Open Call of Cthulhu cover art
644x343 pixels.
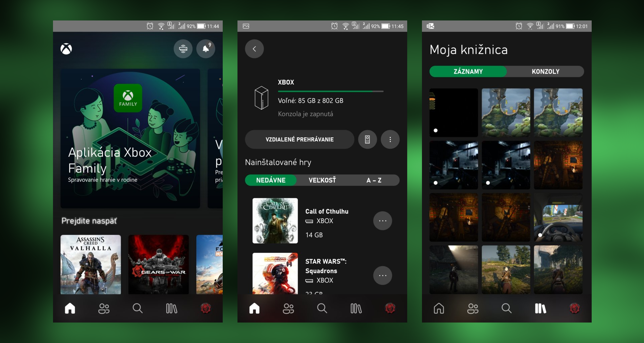[x=275, y=220]
